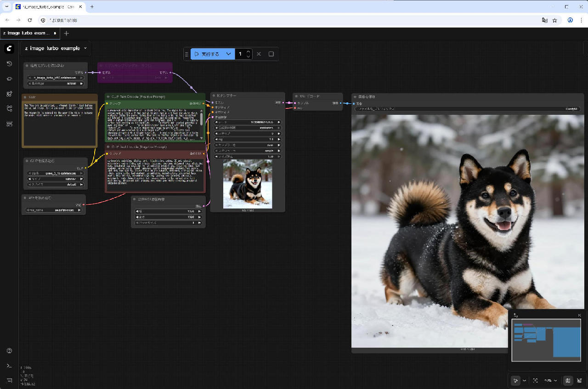Open the node library sidebar icon

[9, 79]
